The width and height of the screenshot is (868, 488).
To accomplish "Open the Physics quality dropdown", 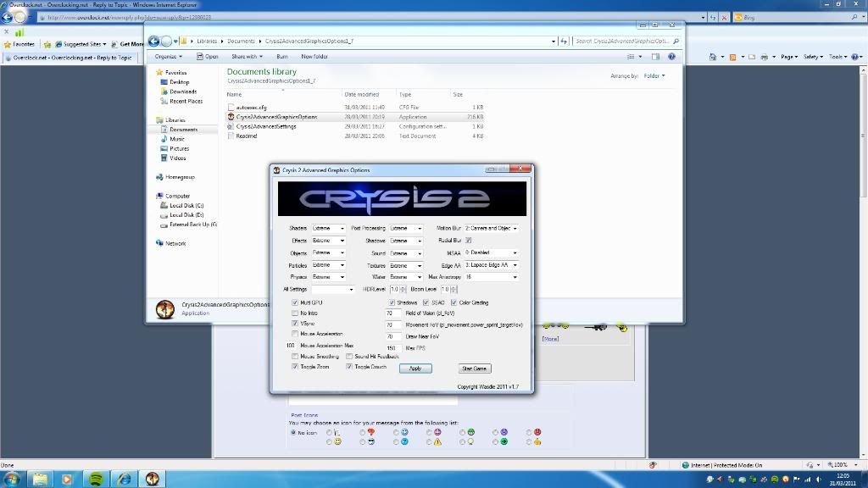I will (328, 277).
